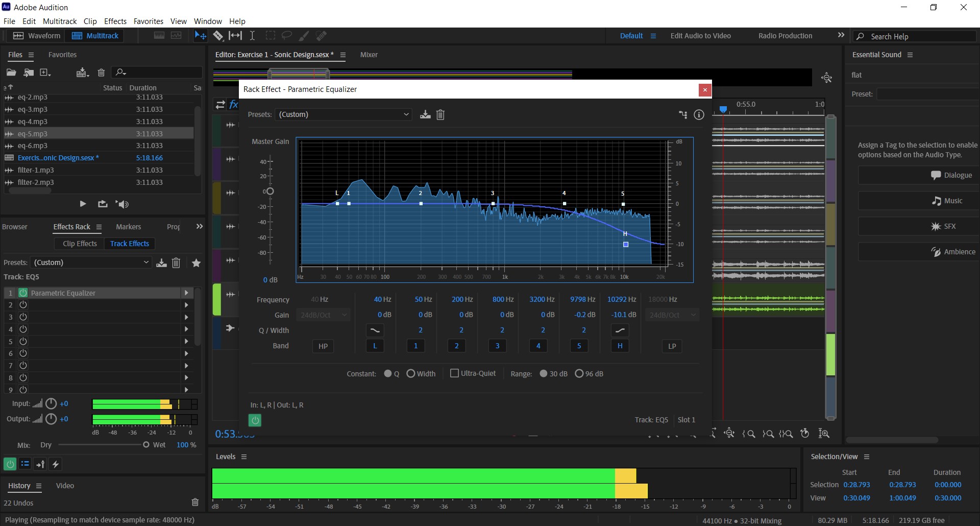Enable the Ultra-Quiet checkbox
The image size is (980, 526).
coord(454,373)
